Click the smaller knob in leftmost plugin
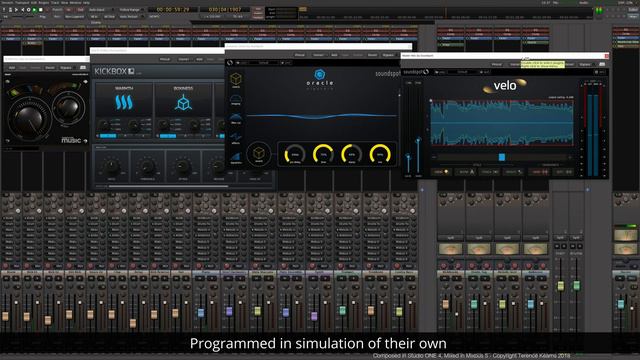The width and height of the screenshot is (640, 360). click(x=68, y=107)
